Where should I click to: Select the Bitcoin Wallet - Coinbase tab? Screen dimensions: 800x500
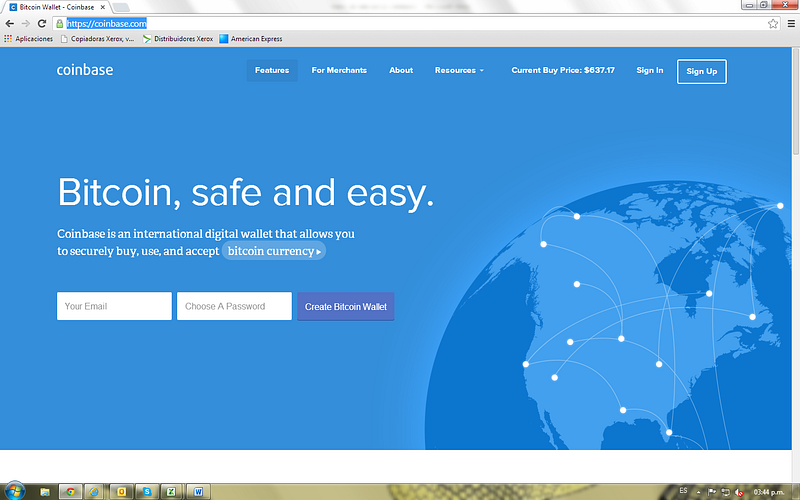(54, 7)
